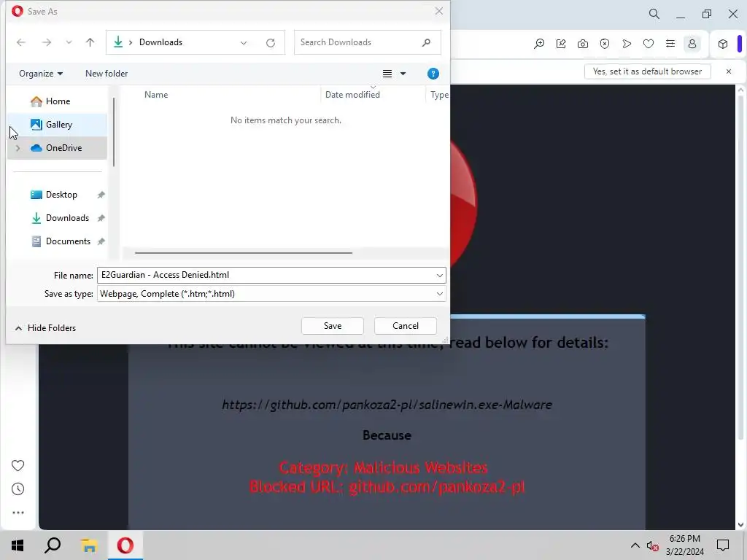
Task: Open sidebar three-dots more options
Action: pyautogui.click(x=18, y=513)
